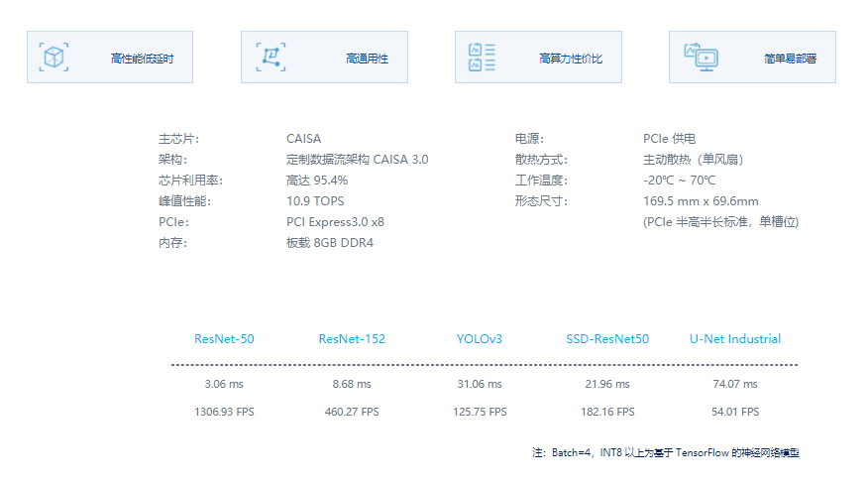This screenshot has height=487, width=868.
Task: Click the chart list cost-performance icon
Action: pos(482,58)
